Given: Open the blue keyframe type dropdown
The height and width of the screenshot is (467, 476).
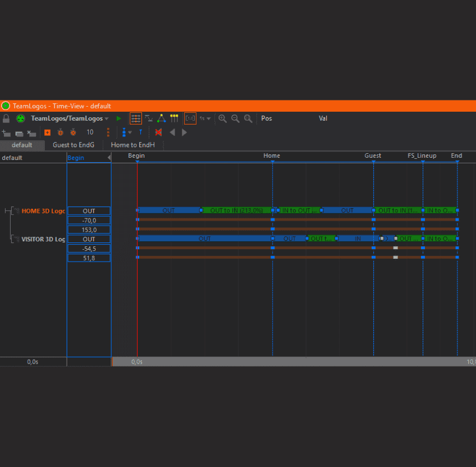Looking at the screenshot, I should [x=126, y=132].
